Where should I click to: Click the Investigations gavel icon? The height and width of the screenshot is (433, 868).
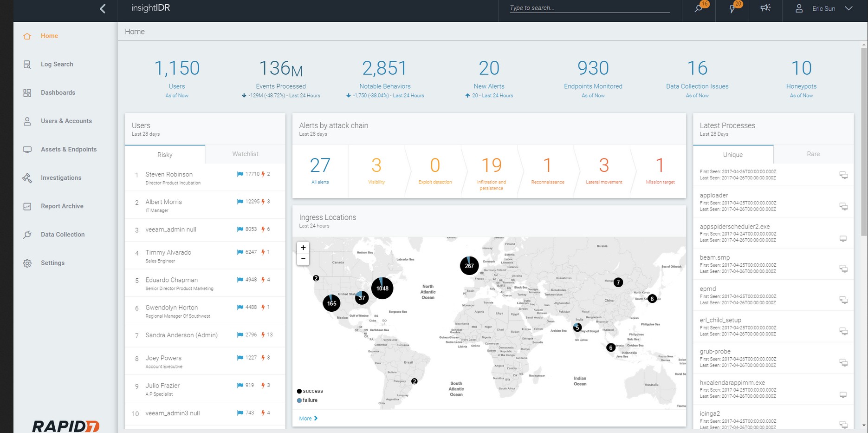(27, 178)
